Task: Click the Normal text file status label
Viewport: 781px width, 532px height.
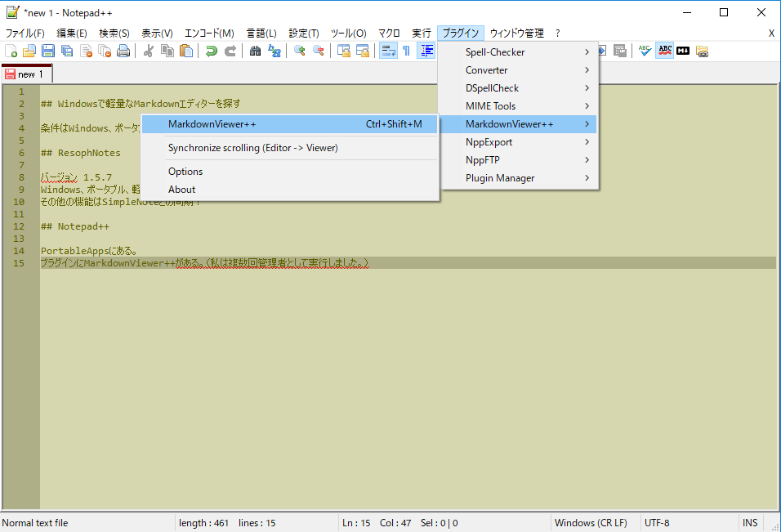Action: tap(87, 522)
